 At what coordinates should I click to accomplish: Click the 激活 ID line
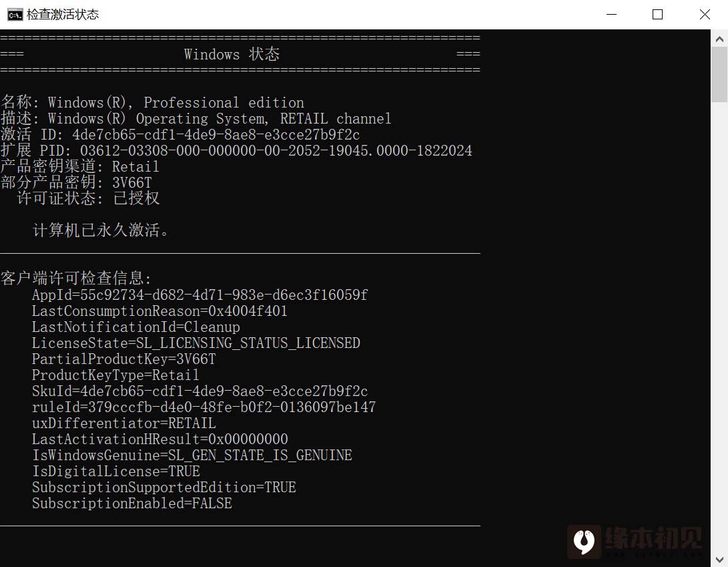point(180,134)
